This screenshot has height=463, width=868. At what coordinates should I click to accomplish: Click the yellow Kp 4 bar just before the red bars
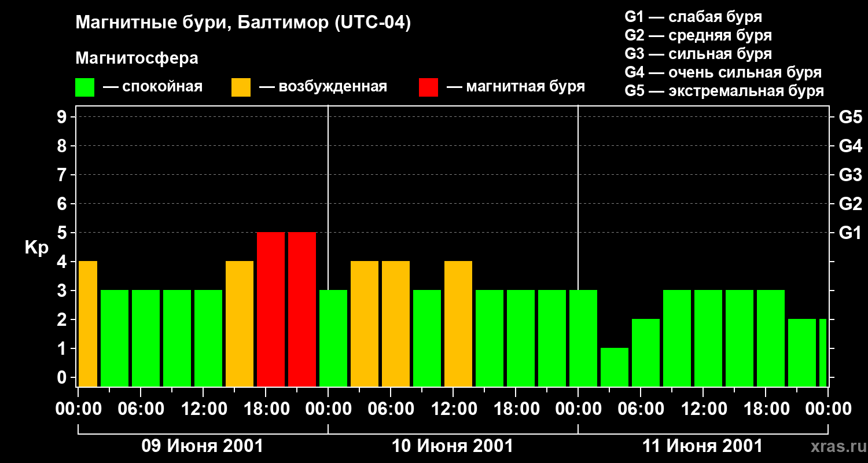[x=240, y=324]
